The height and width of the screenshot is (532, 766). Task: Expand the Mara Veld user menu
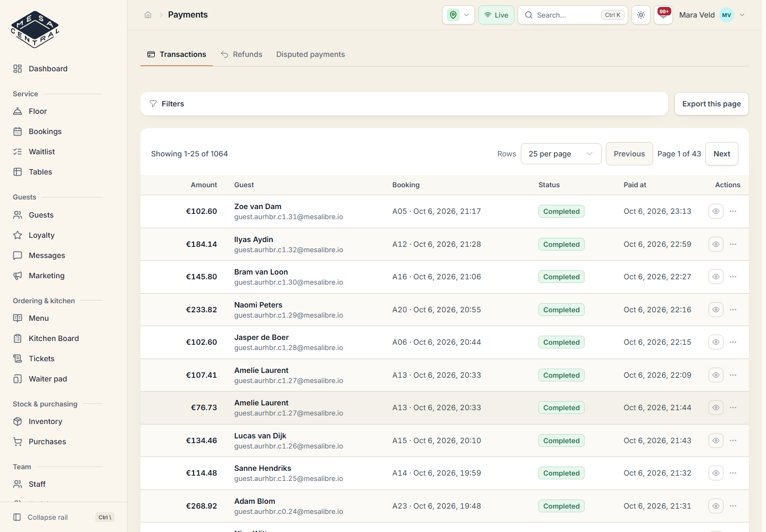pos(712,15)
